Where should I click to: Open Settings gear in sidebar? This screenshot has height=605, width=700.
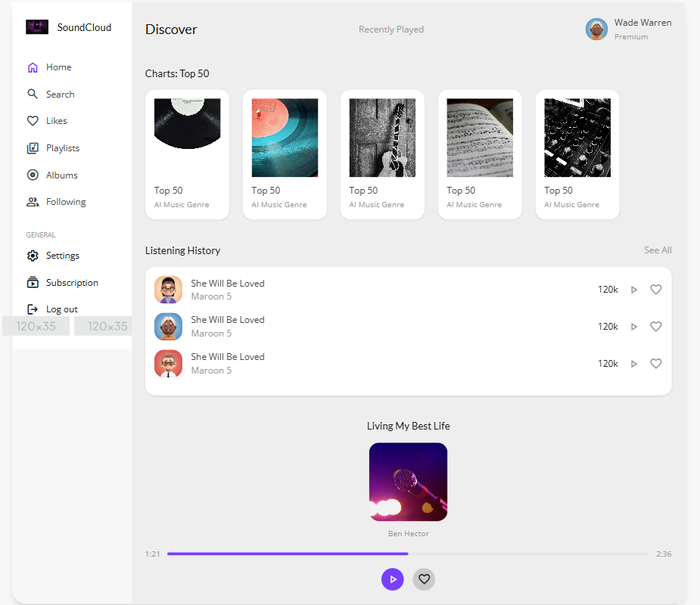[x=33, y=256]
